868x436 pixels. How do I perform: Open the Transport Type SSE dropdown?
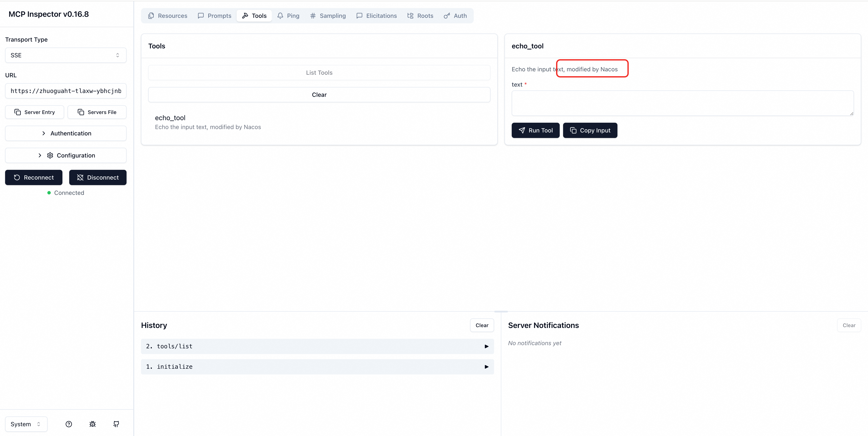pyautogui.click(x=66, y=55)
